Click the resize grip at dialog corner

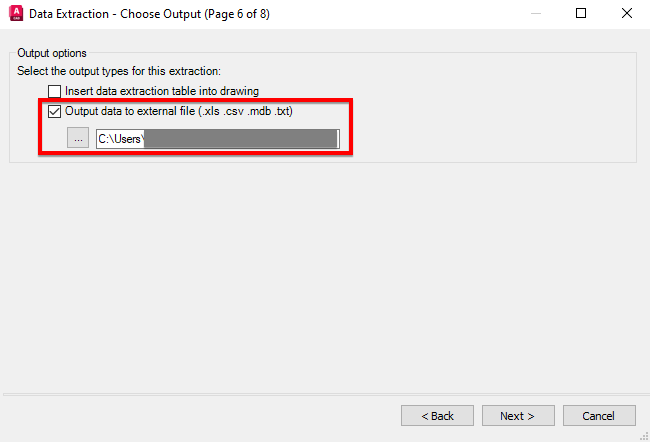(x=644, y=436)
